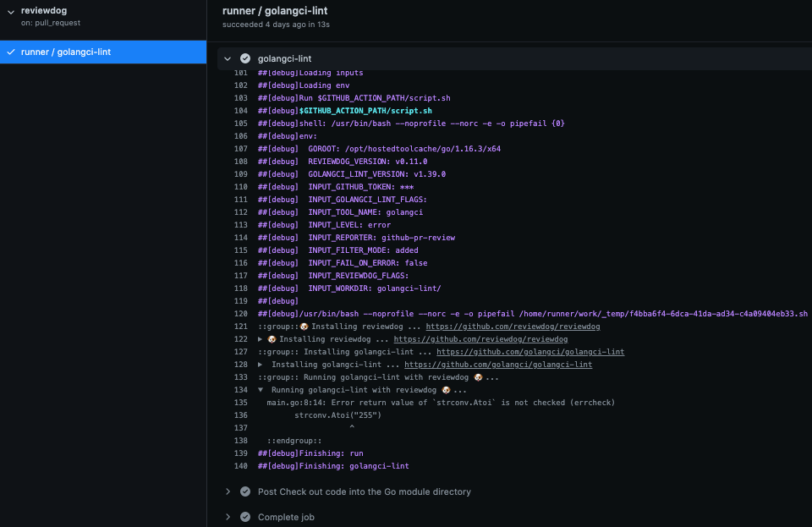Click the "REVIEWDOG_VERSION: v0.11.0" line

368,162
